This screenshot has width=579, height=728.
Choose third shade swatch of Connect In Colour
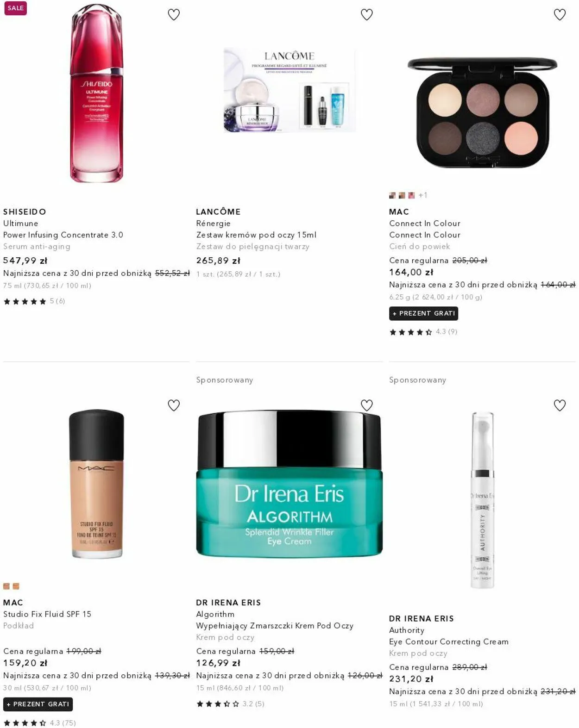pyautogui.click(x=411, y=195)
